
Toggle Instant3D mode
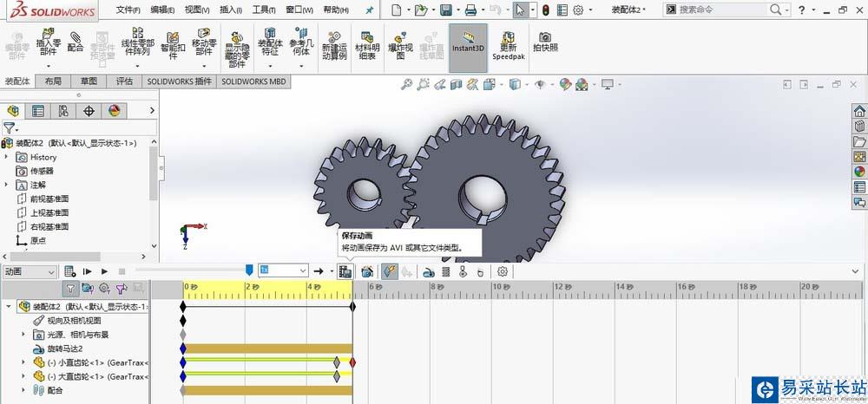tap(469, 48)
